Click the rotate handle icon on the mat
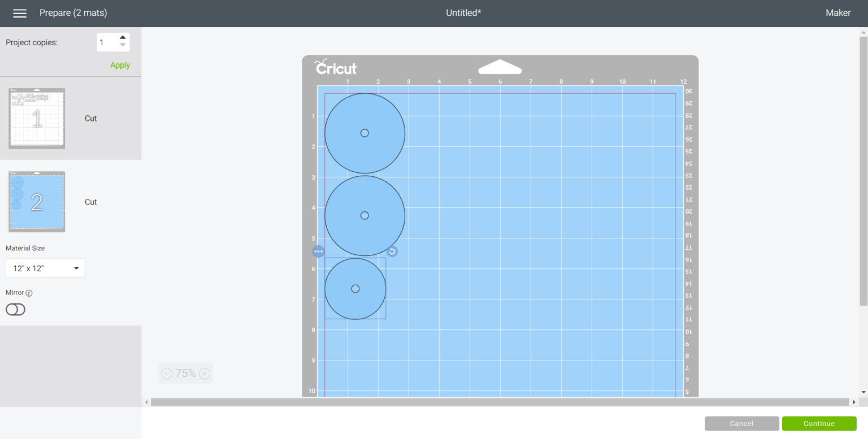 392,251
